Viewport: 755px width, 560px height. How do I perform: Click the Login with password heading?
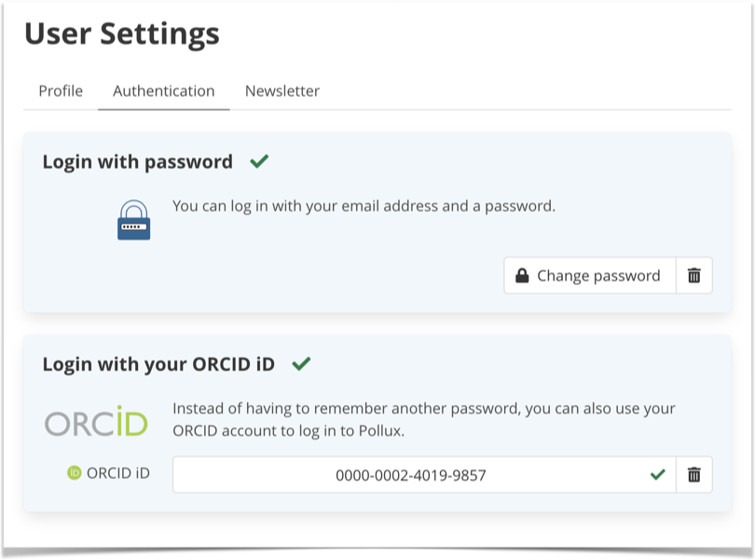click(138, 162)
